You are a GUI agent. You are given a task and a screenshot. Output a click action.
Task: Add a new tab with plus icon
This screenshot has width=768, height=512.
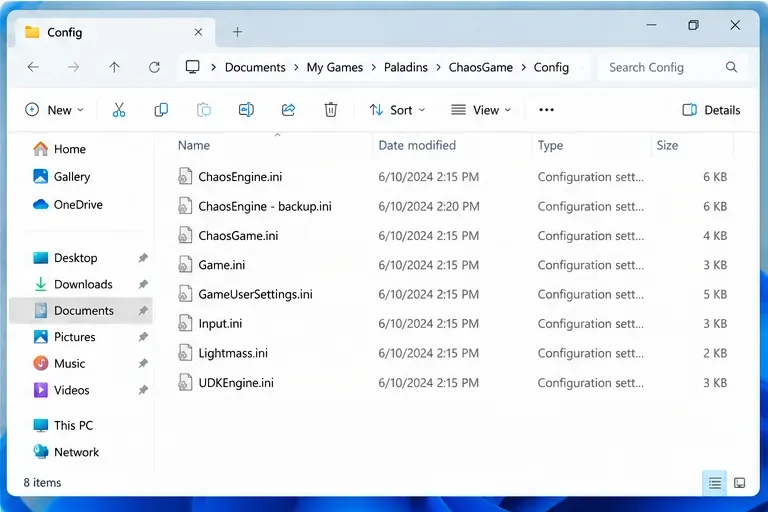[237, 32]
